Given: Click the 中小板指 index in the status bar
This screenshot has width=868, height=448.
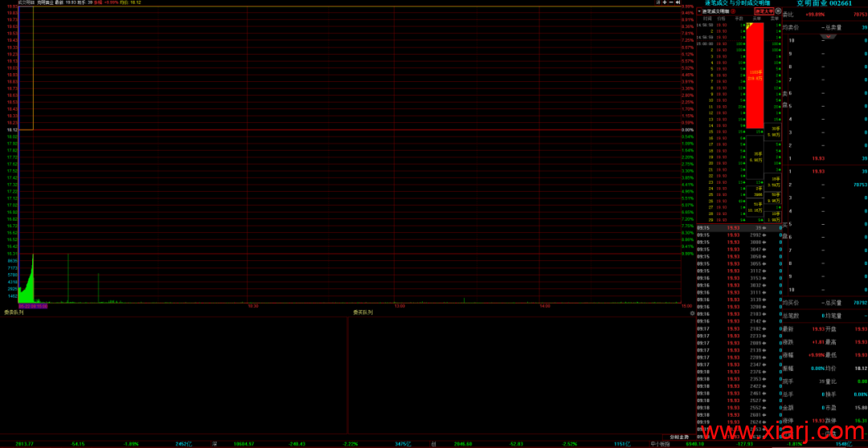Looking at the screenshot, I should coord(660,443).
